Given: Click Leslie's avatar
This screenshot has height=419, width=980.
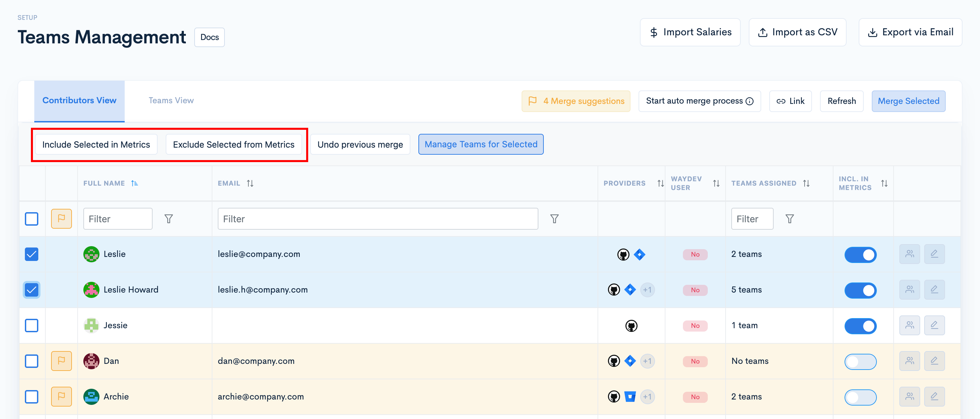Looking at the screenshot, I should click(91, 254).
